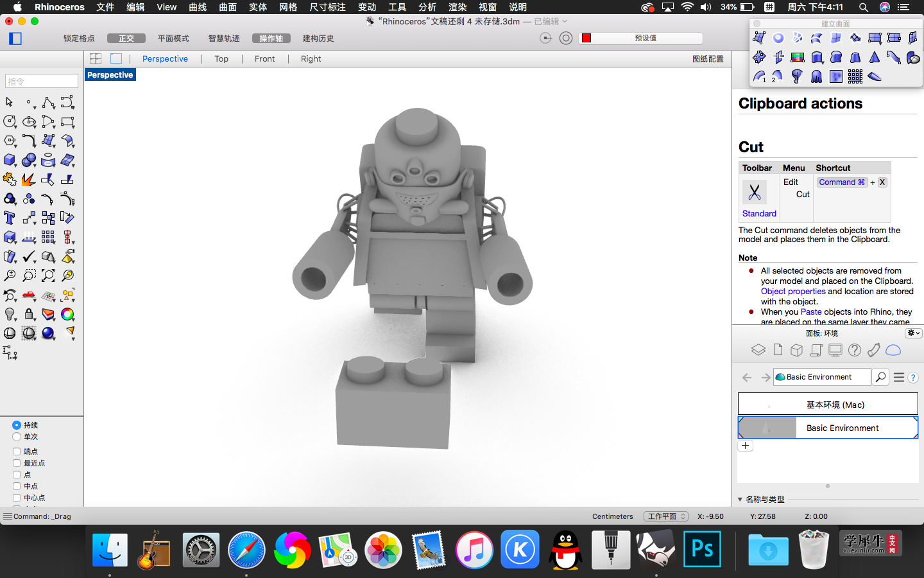The height and width of the screenshot is (578, 924).
Task: Select the Basic Environment thumbnail row
Action: 828,428
